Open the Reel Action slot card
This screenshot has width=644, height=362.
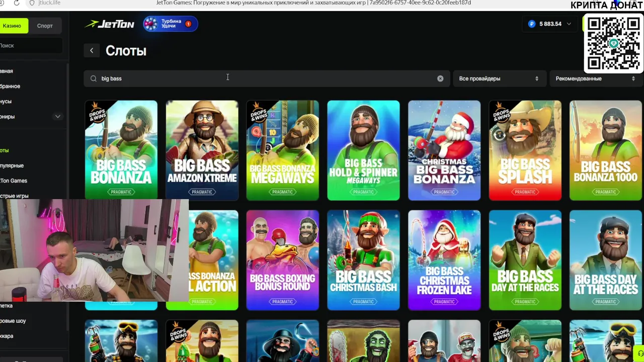pos(213,260)
